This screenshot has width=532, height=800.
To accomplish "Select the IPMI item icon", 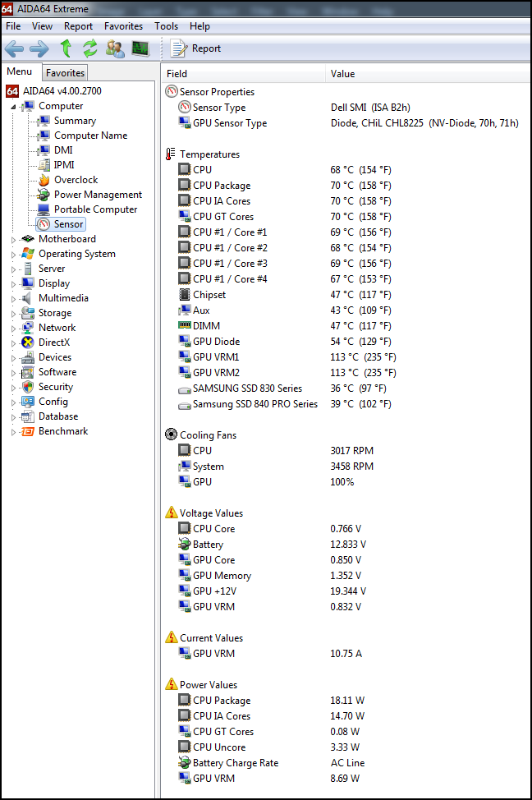I will click(x=44, y=165).
